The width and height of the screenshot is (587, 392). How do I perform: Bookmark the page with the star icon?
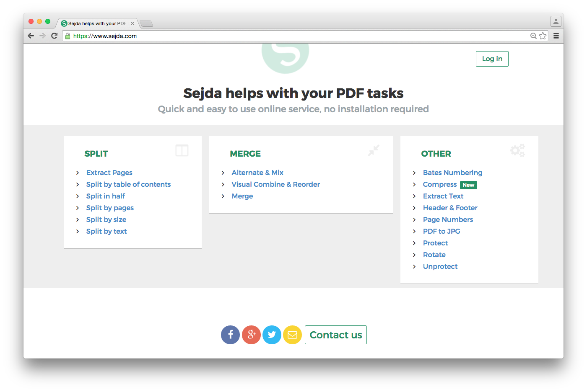pyautogui.click(x=543, y=36)
